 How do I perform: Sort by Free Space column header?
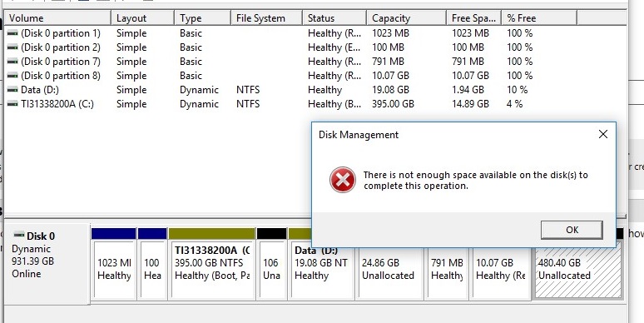click(474, 18)
